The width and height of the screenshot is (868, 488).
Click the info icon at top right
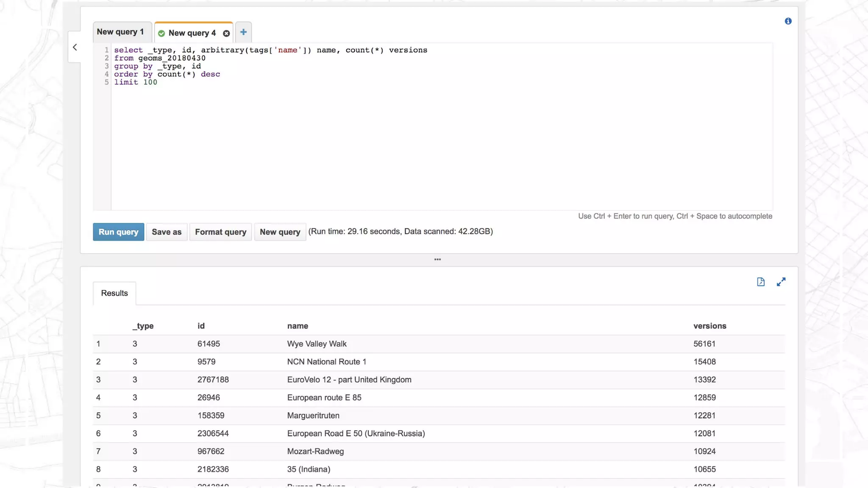pyautogui.click(x=788, y=21)
